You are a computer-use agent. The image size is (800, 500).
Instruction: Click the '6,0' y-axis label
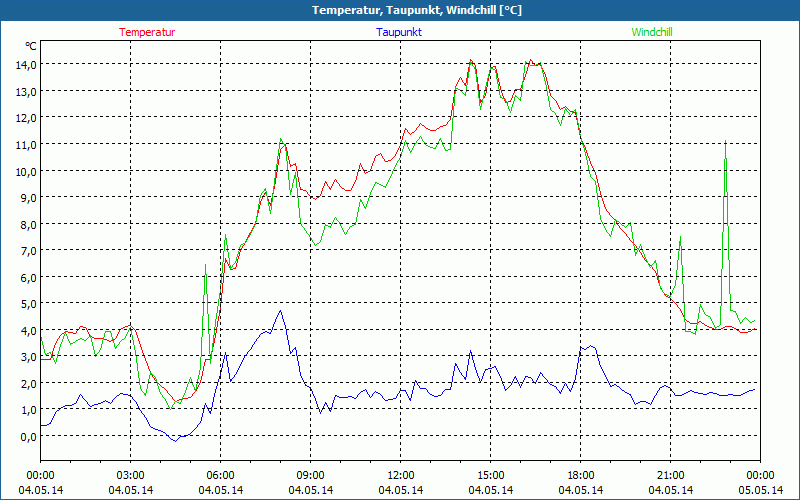[28, 277]
